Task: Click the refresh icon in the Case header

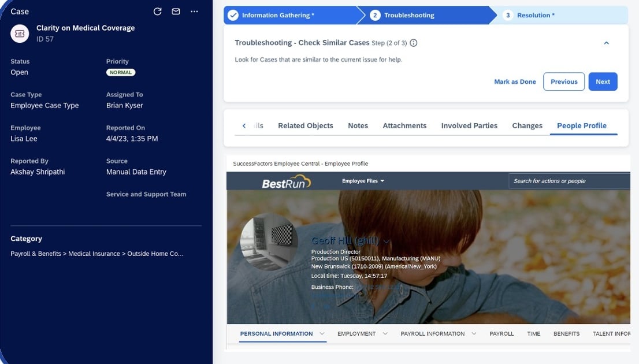Action: tap(156, 10)
